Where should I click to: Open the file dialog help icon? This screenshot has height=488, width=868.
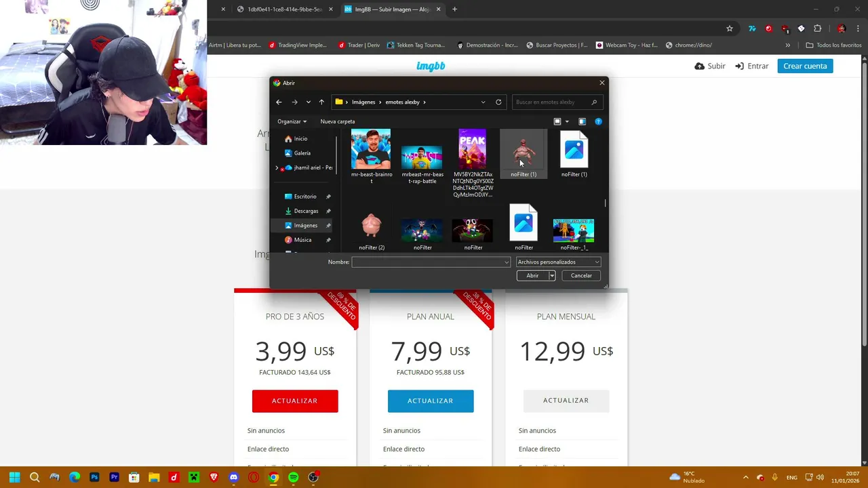point(598,121)
